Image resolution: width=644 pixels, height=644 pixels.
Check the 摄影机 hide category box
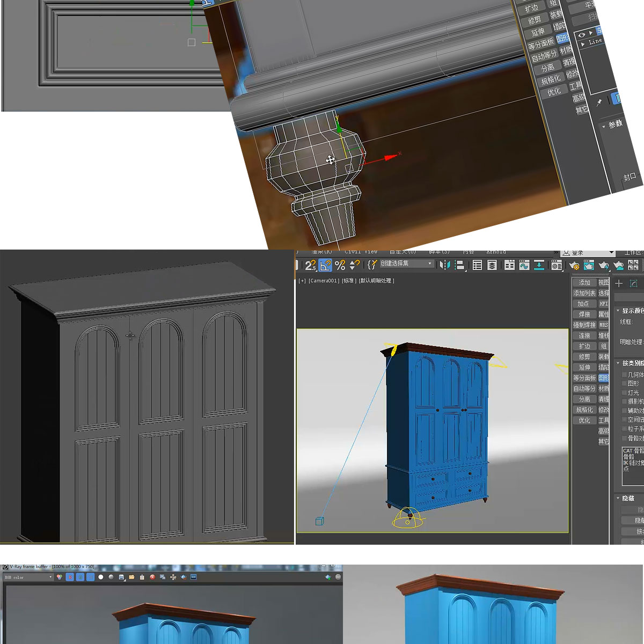coord(624,401)
